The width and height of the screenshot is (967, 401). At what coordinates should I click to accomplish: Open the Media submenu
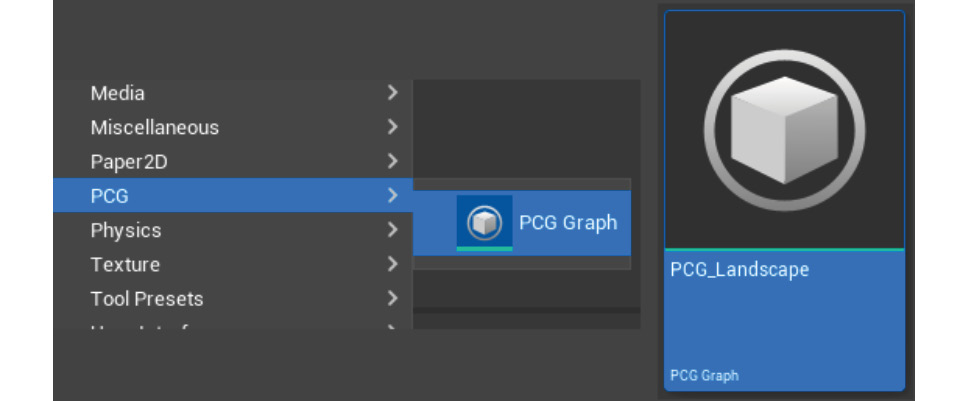[233, 93]
